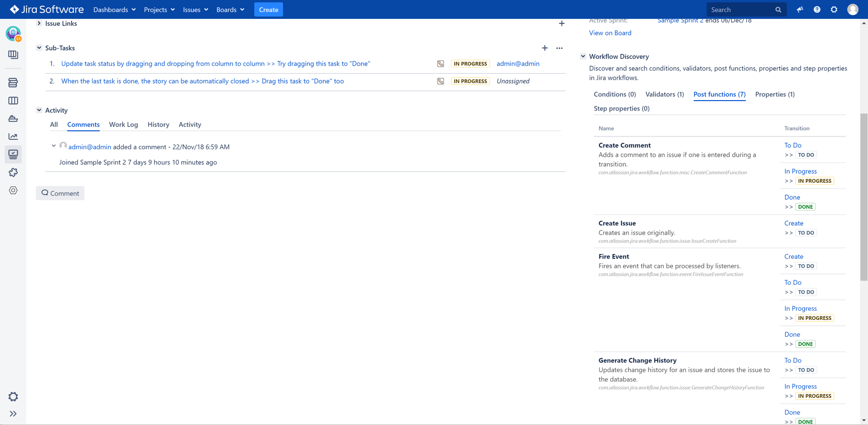The image size is (868, 425).
Task: Select the Comments tab
Action: (83, 125)
